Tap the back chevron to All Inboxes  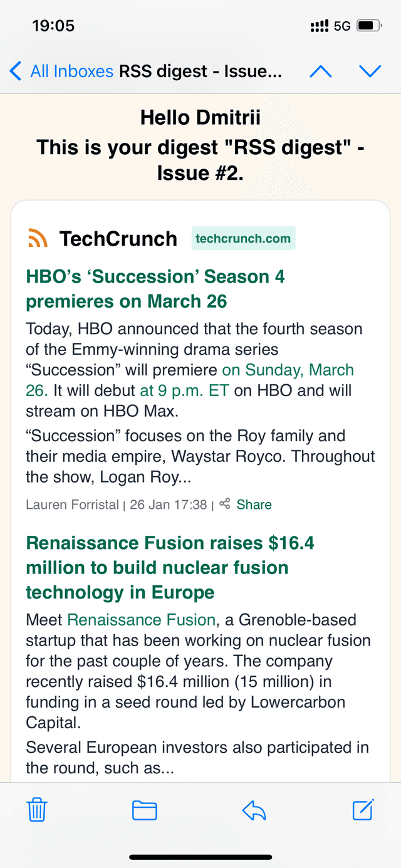pos(16,71)
